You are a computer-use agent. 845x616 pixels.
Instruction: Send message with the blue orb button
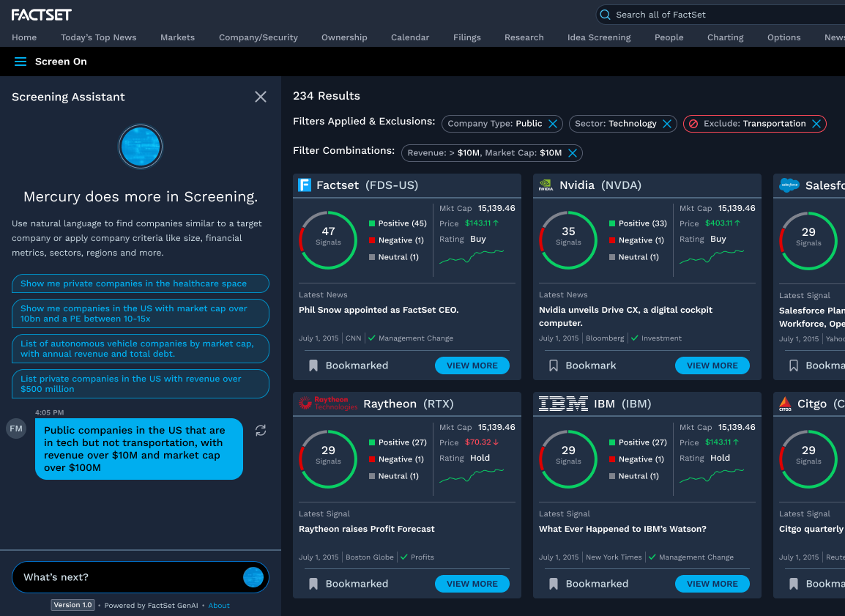tap(253, 577)
